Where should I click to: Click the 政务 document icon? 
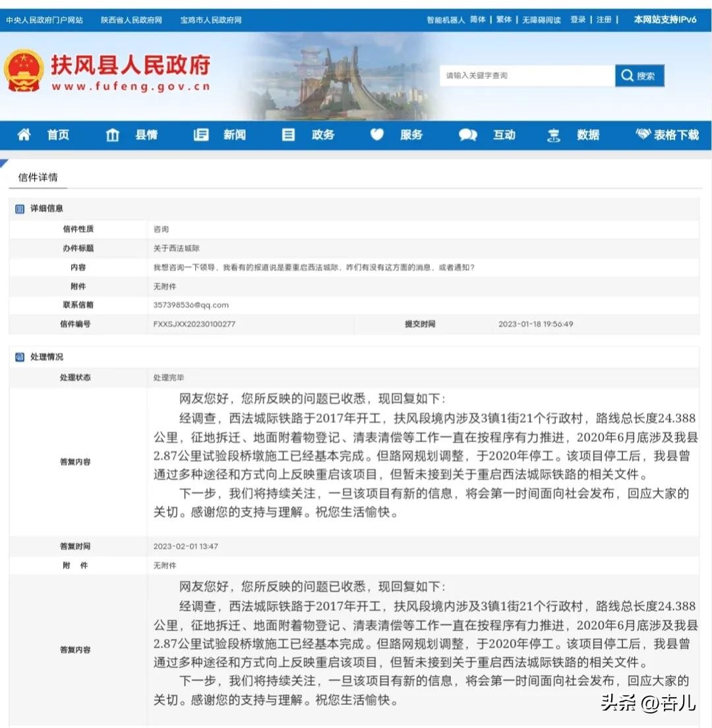tap(289, 135)
